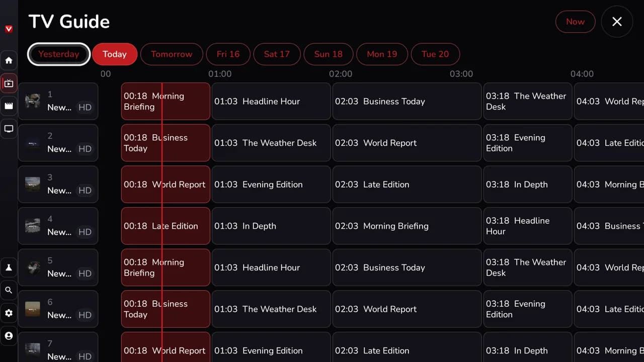Open 01:03 The Weather Desk, channel 6
The width and height of the screenshot is (644, 362).
[271, 309]
